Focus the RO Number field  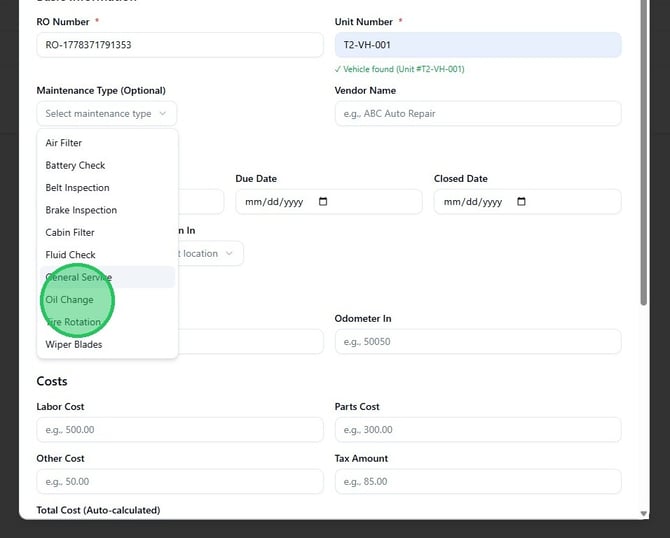pyautogui.click(x=180, y=45)
